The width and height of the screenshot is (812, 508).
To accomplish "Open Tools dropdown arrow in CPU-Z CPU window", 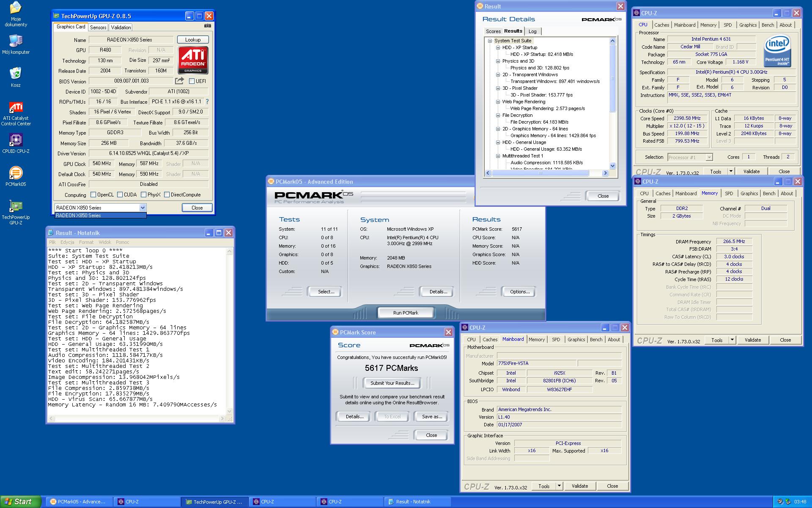I will [731, 171].
